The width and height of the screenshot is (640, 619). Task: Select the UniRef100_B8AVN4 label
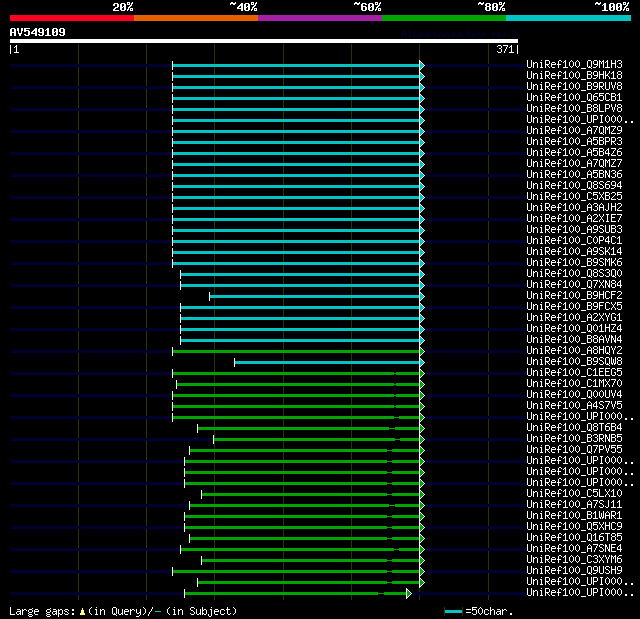point(574,340)
